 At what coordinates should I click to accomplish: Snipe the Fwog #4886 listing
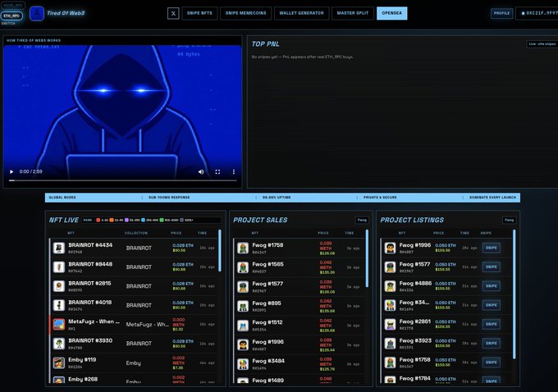point(491,286)
